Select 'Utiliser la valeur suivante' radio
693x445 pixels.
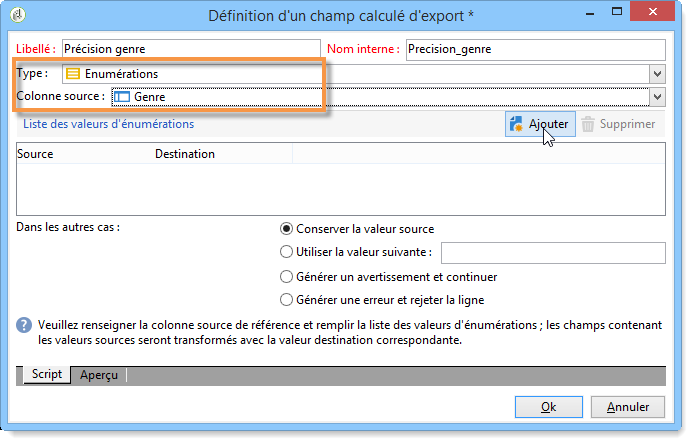(286, 252)
